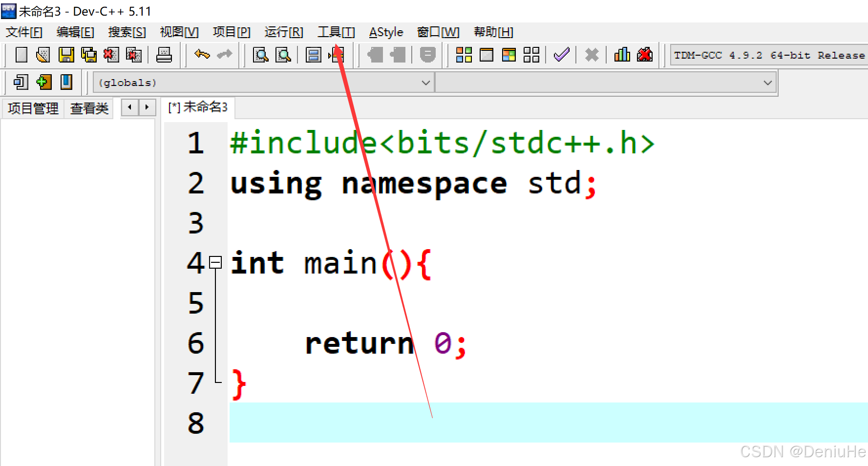This screenshot has height=466, width=868.
Task: Open Find using the magnifier toolbar icon
Action: pyautogui.click(x=261, y=55)
